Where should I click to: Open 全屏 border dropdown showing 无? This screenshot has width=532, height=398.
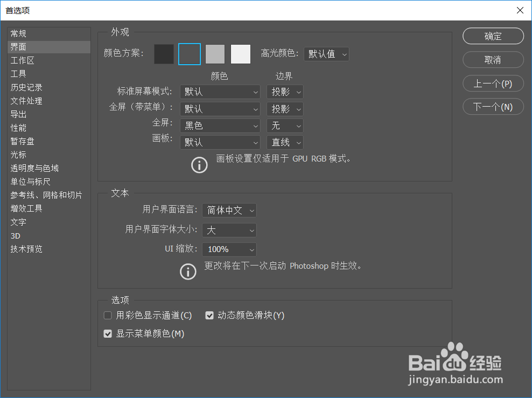click(x=285, y=126)
